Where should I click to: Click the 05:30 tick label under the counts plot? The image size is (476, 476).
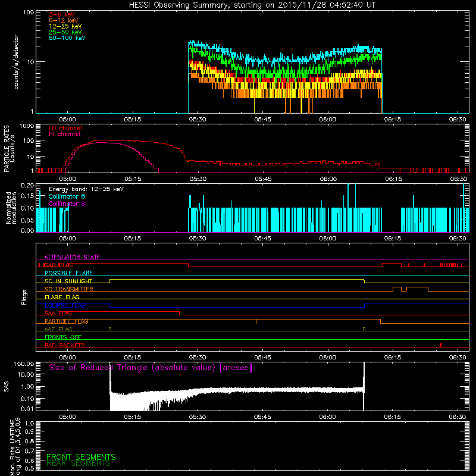(198, 120)
